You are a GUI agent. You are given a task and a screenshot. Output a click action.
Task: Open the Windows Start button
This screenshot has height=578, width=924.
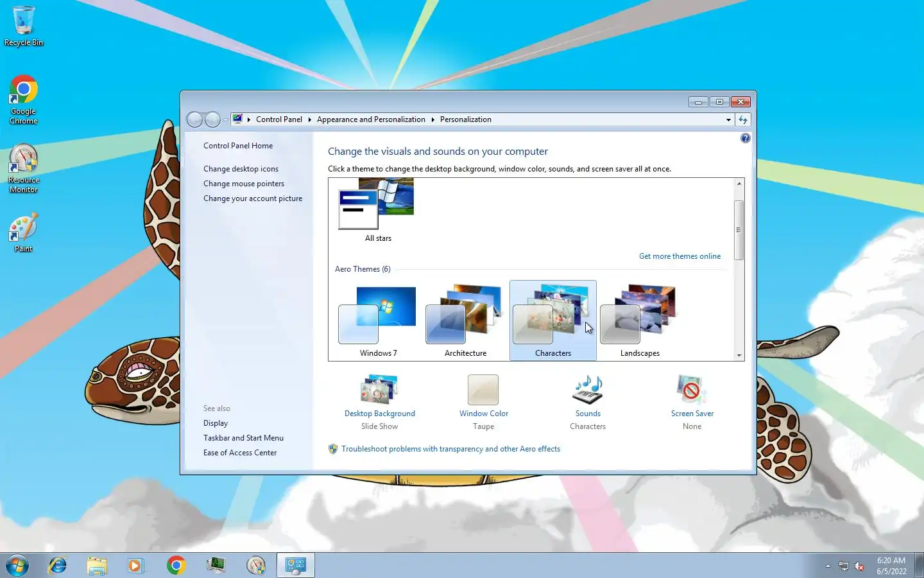pos(17,565)
